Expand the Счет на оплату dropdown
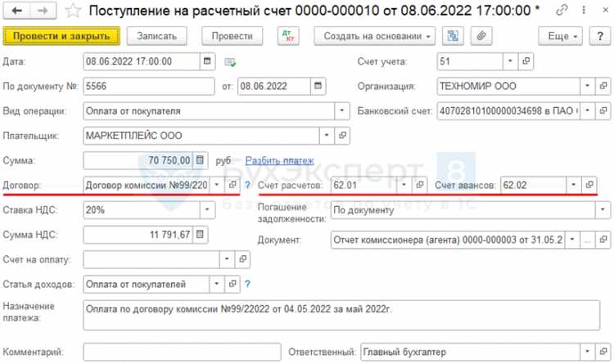This screenshot has height=364, width=614. pos(227,259)
